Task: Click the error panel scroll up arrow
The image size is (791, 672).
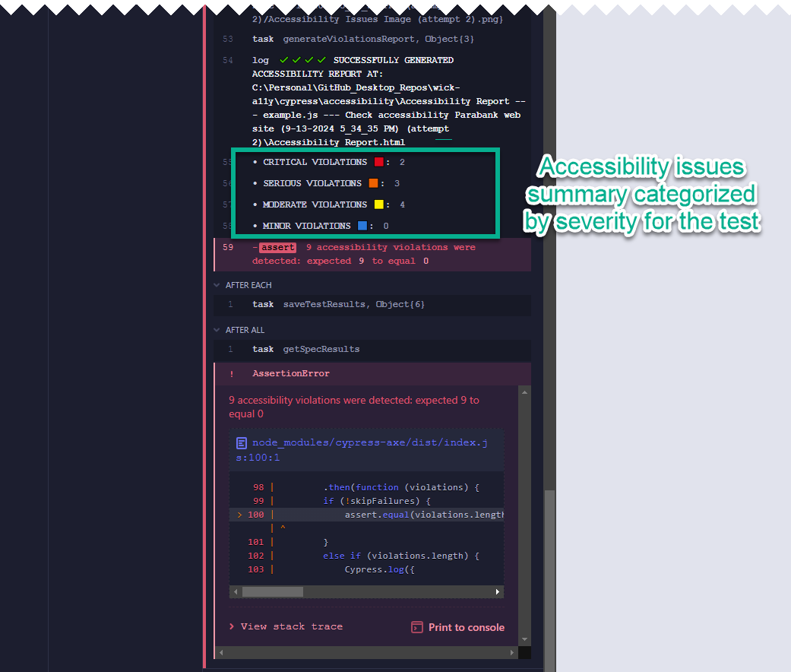Action: coord(524,392)
